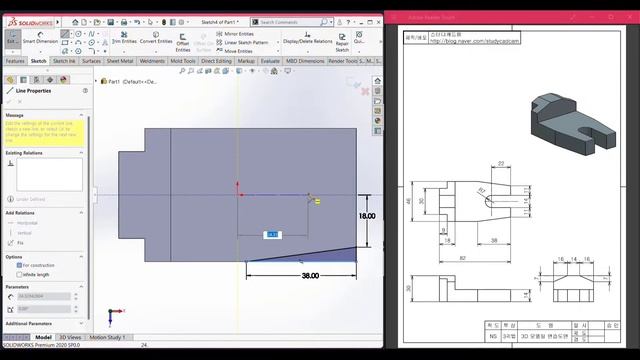Open the Trim Entities dropdown arrow

point(124,52)
